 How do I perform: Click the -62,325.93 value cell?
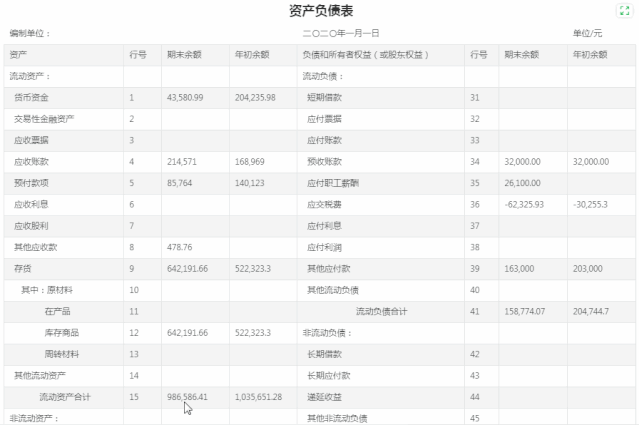pyautogui.click(x=524, y=205)
